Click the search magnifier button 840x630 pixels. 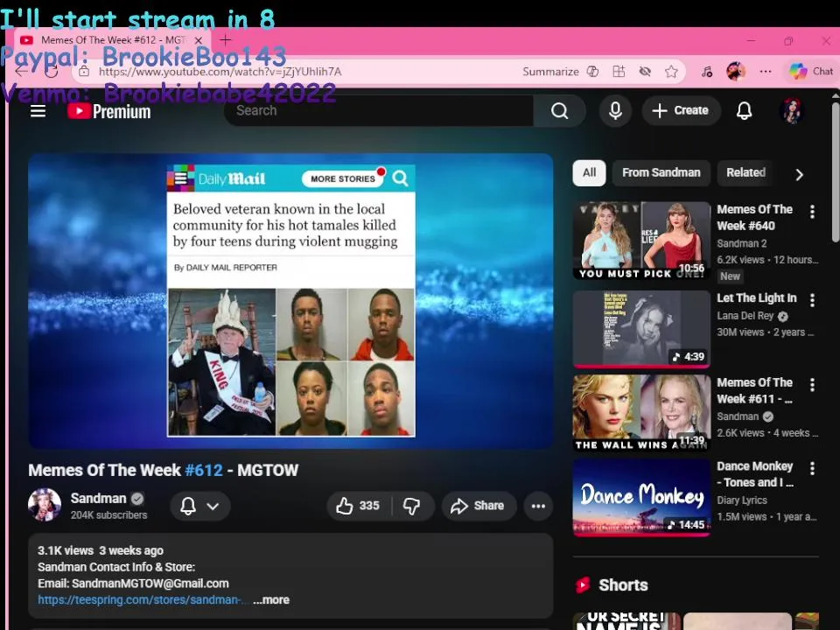559,111
